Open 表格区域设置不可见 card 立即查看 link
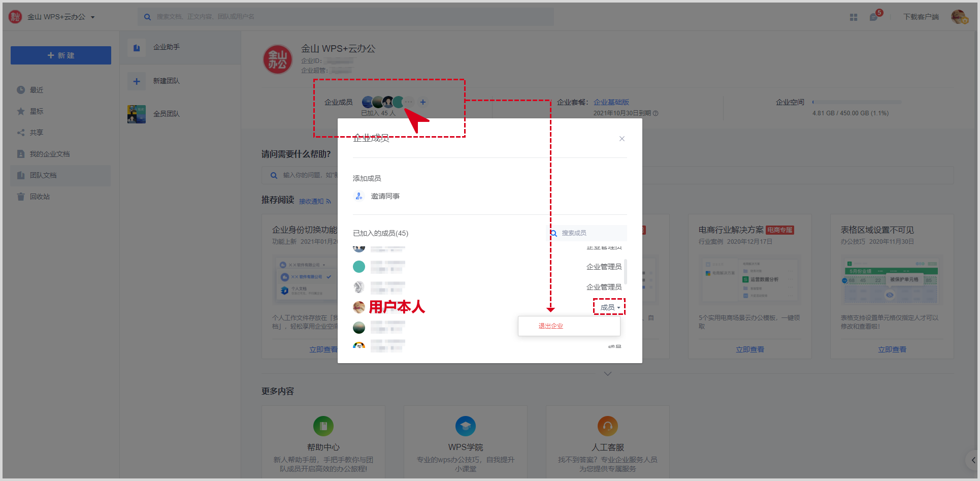Image resolution: width=980 pixels, height=481 pixels. [892, 349]
